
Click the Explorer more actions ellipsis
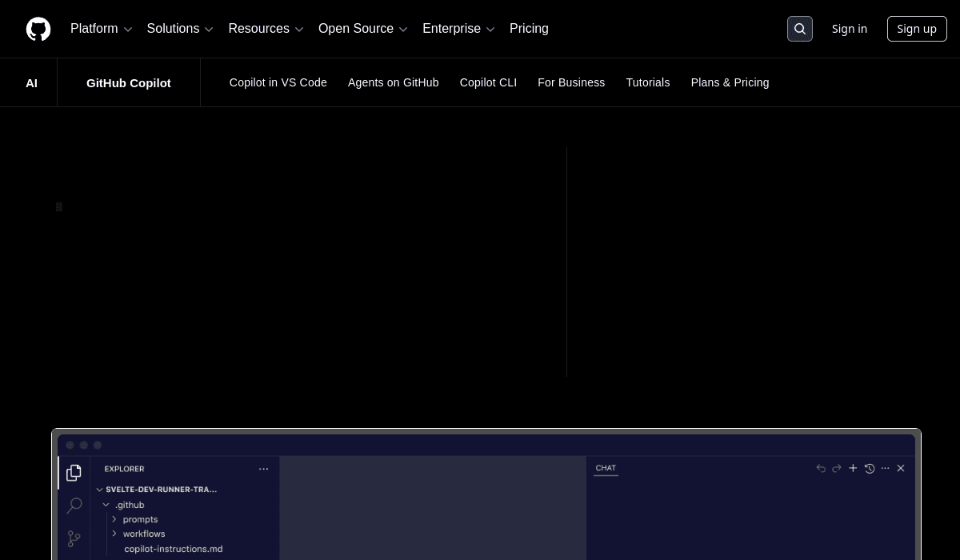(x=264, y=469)
